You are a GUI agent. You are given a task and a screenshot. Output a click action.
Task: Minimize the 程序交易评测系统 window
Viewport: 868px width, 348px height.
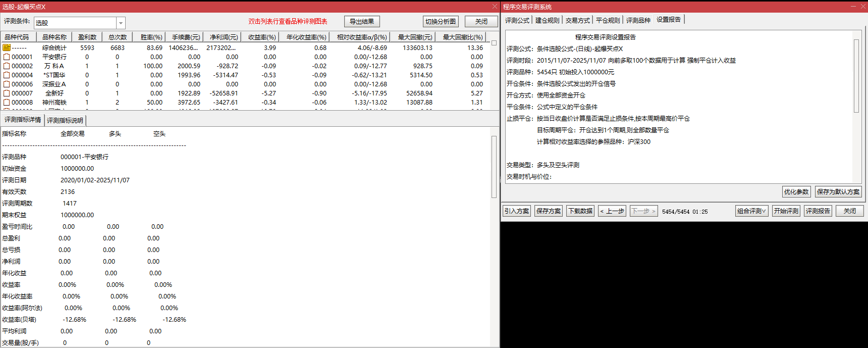point(853,7)
